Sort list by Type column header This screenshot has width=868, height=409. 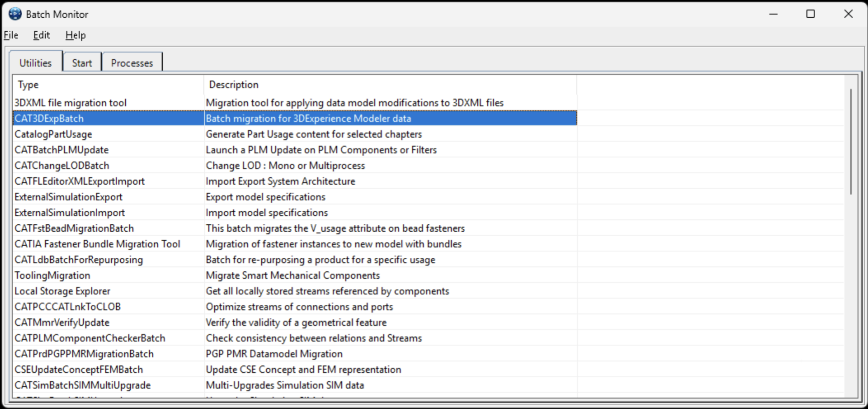point(28,85)
